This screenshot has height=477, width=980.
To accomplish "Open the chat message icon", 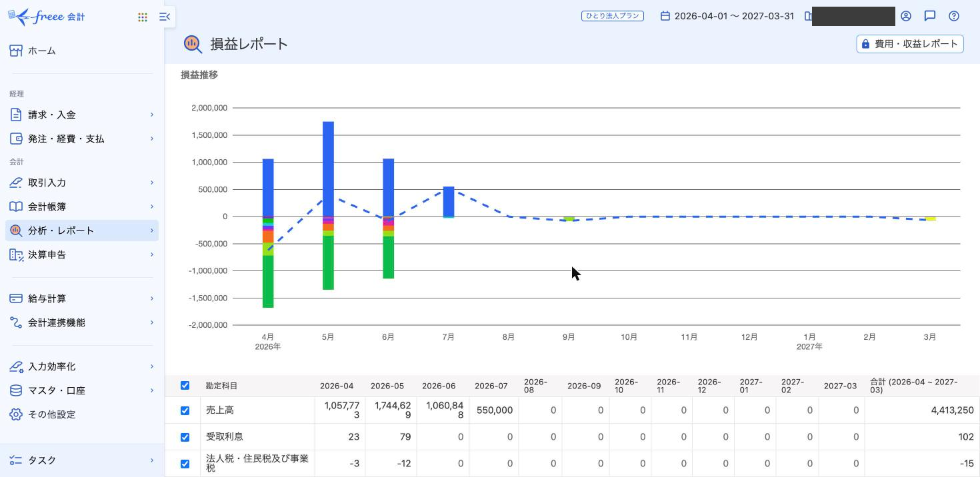I will [930, 16].
